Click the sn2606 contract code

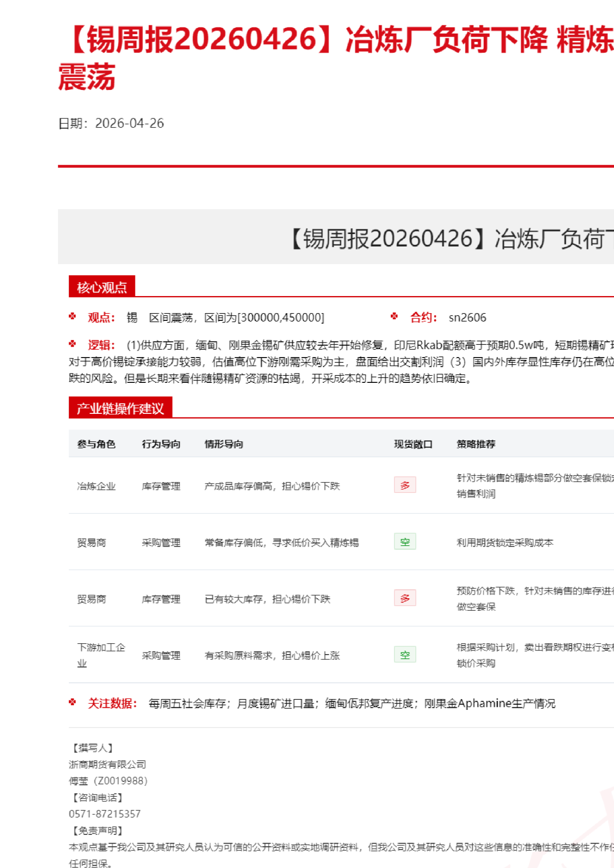pyautogui.click(x=467, y=318)
